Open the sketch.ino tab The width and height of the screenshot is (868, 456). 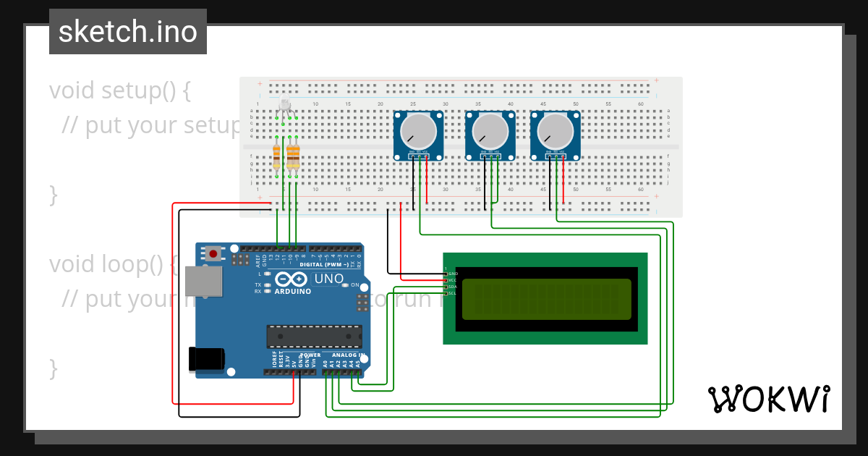tap(127, 31)
